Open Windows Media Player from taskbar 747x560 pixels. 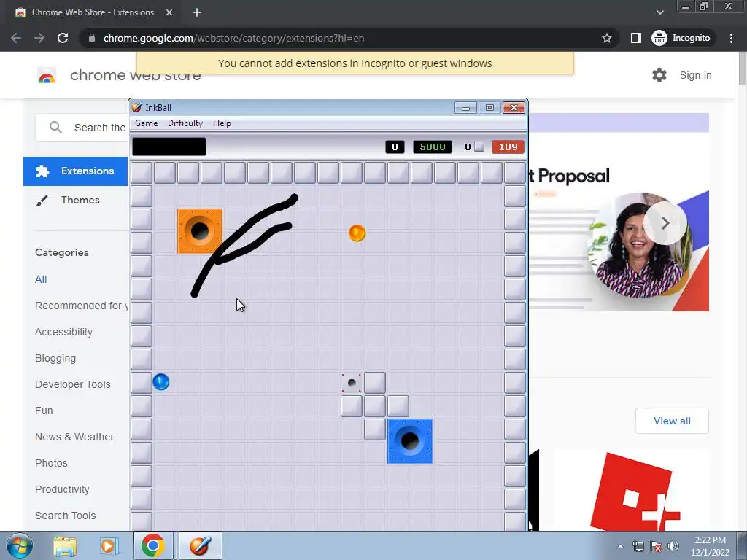click(109, 546)
